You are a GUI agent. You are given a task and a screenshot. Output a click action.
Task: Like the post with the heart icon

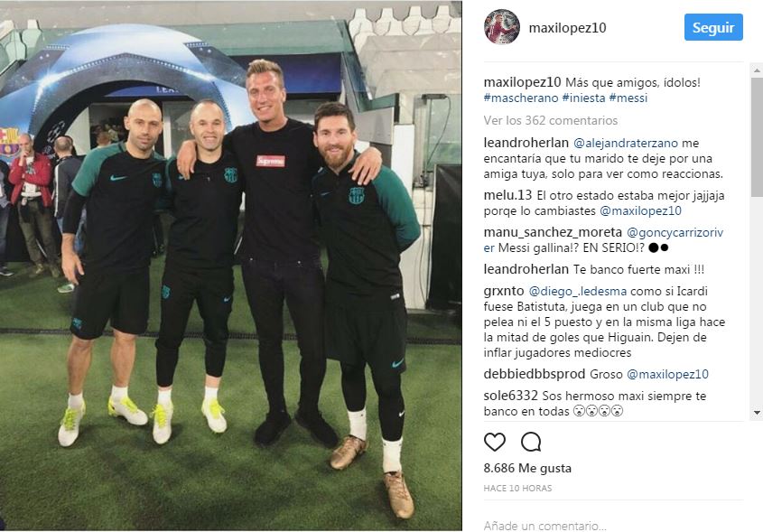tap(495, 442)
